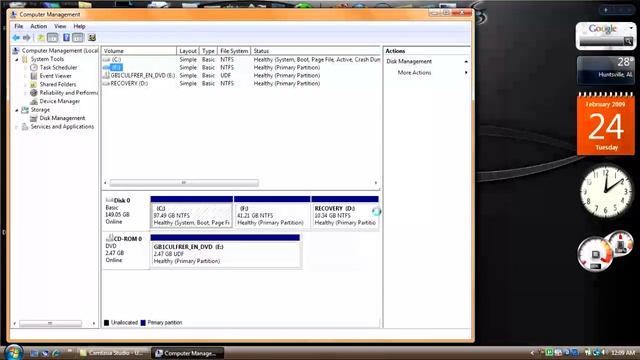Open the Action menu

click(x=39, y=26)
